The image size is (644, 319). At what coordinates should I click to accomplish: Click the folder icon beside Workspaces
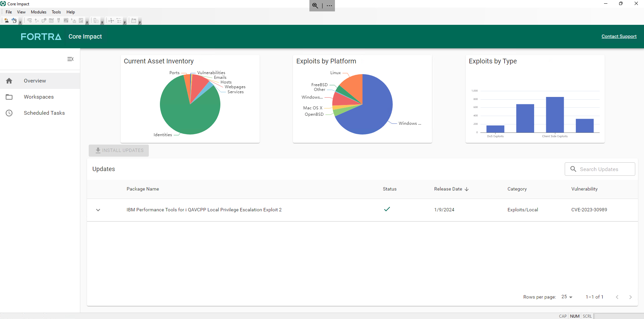tap(9, 97)
